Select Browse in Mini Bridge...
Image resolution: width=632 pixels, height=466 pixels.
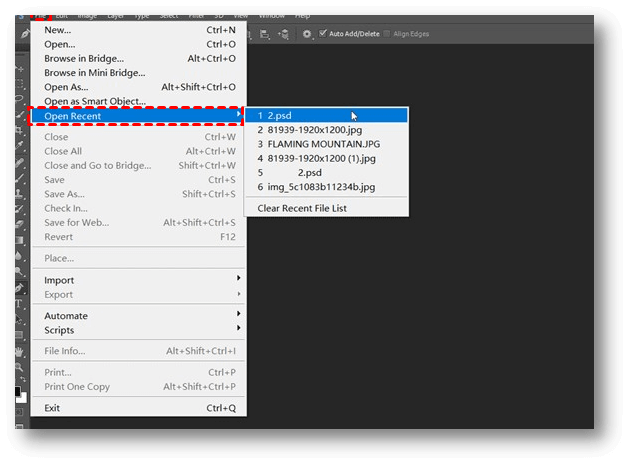click(x=139, y=73)
